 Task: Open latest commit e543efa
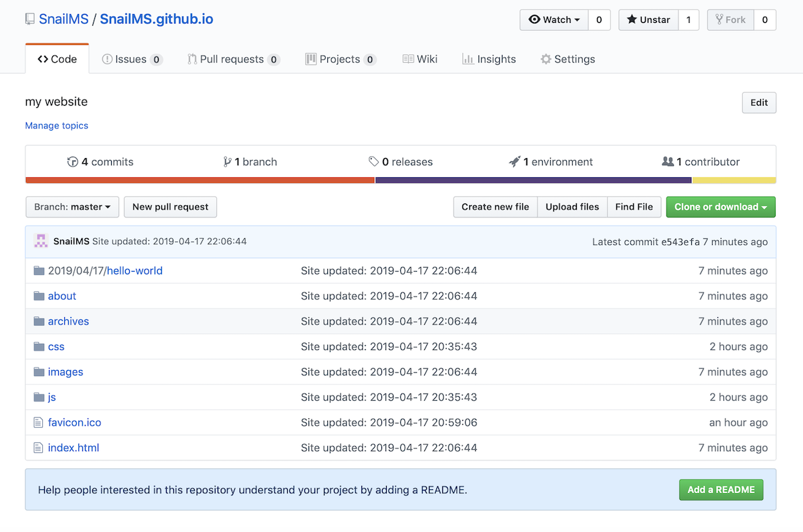[x=681, y=242]
